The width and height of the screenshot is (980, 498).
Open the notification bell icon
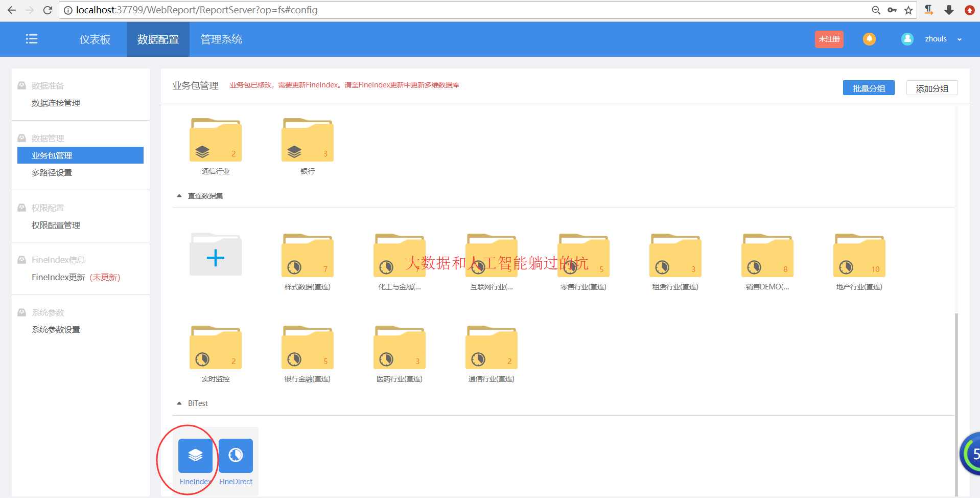[x=869, y=39]
